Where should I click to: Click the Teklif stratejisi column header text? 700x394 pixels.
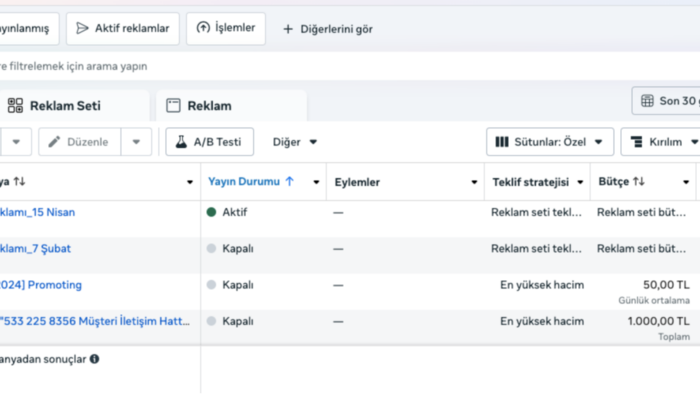point(531,182)
